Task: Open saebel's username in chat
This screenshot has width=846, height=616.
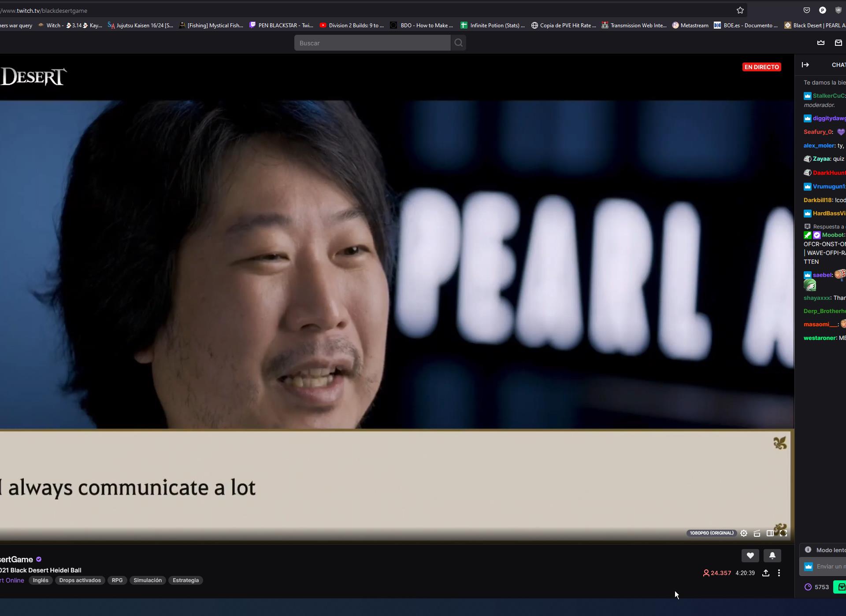Action: pos(822,275)
